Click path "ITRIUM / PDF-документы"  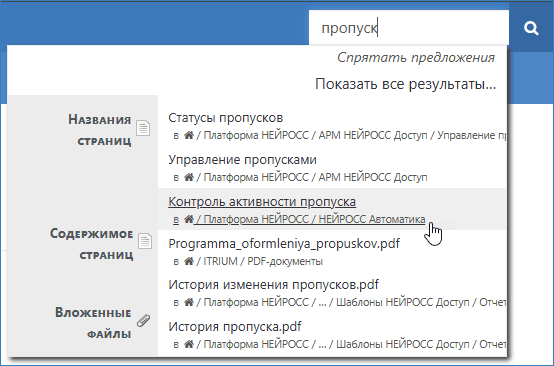263,261
